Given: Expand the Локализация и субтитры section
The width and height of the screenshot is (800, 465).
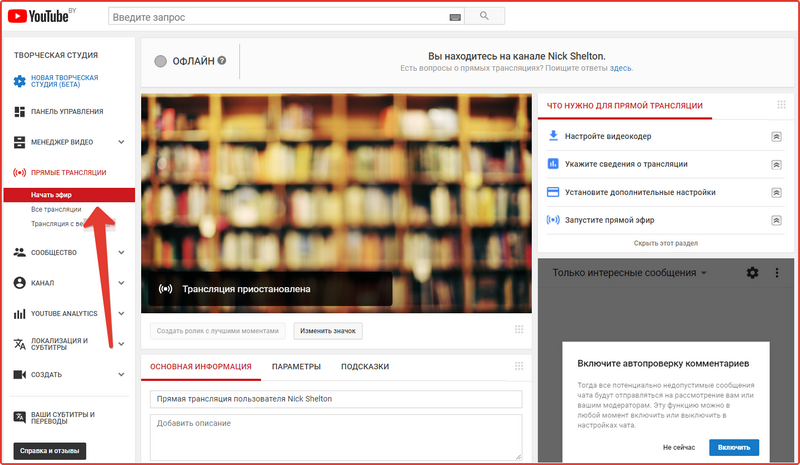Looking at the screenshot, I should pos(121,344).
